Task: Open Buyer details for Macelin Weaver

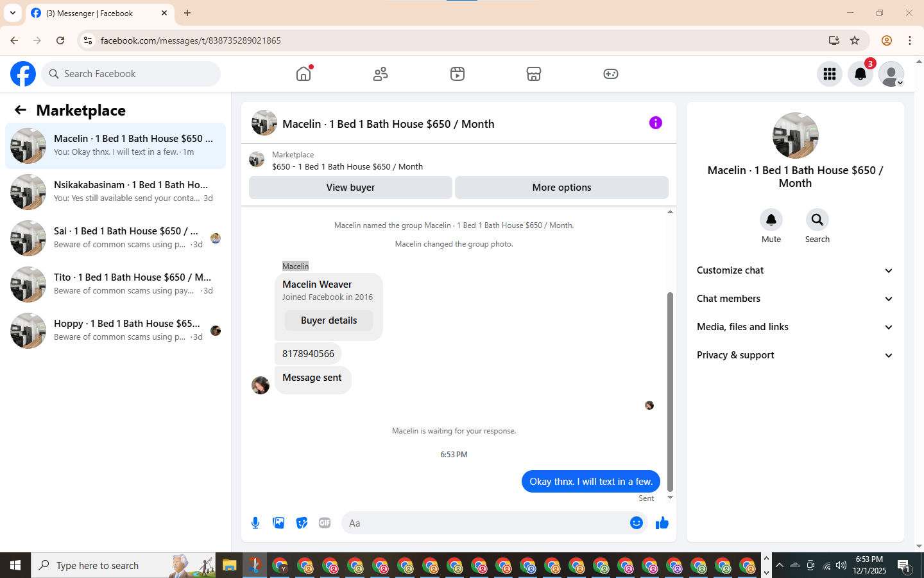Action: tap(329, 320)
